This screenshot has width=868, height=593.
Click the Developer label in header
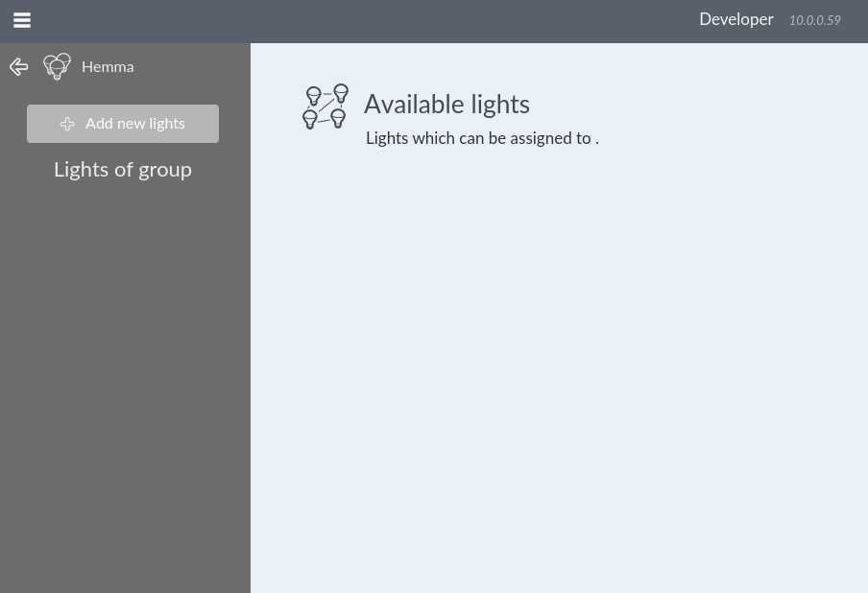(735, 20)
